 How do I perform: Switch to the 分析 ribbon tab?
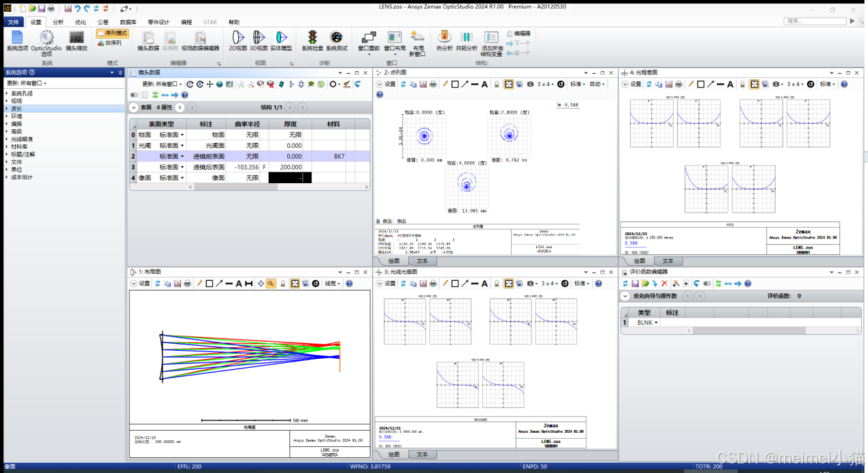(x=58, y=22)
